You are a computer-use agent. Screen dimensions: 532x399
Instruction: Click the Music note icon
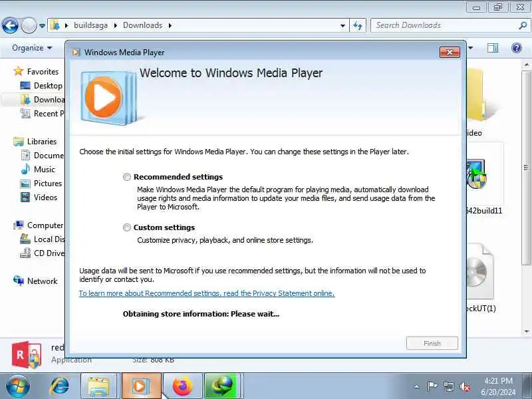(x=25, y=169)
